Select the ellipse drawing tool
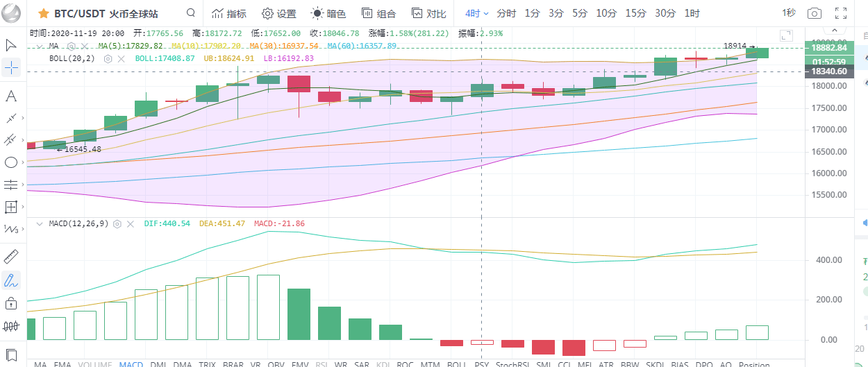This screenshot has width=868, height=367. (x=11, y=162)
